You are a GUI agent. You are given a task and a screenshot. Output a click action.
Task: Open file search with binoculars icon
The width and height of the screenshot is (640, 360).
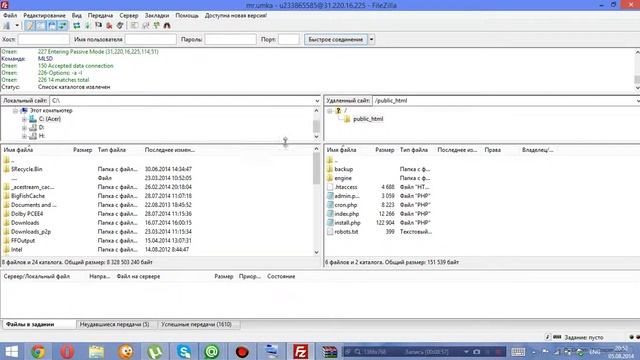167,26
